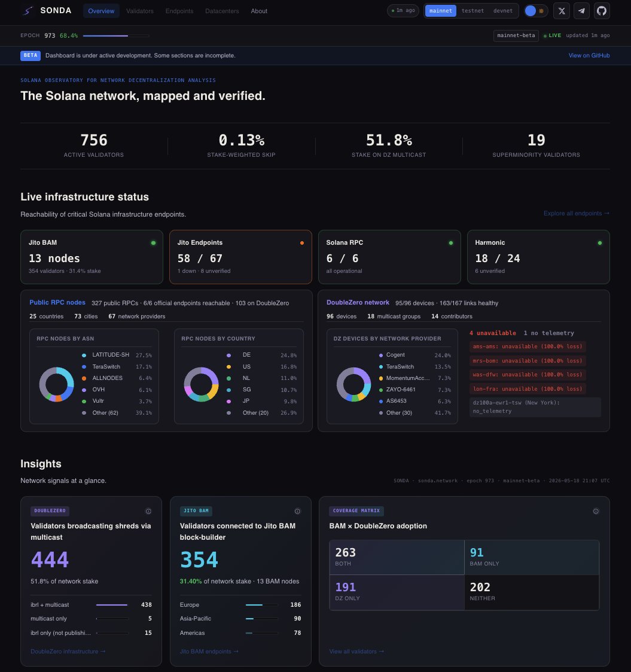Click the SONDA logo icon
The width and height of the screenshot is (631, 672).
[x=28, y=11]
